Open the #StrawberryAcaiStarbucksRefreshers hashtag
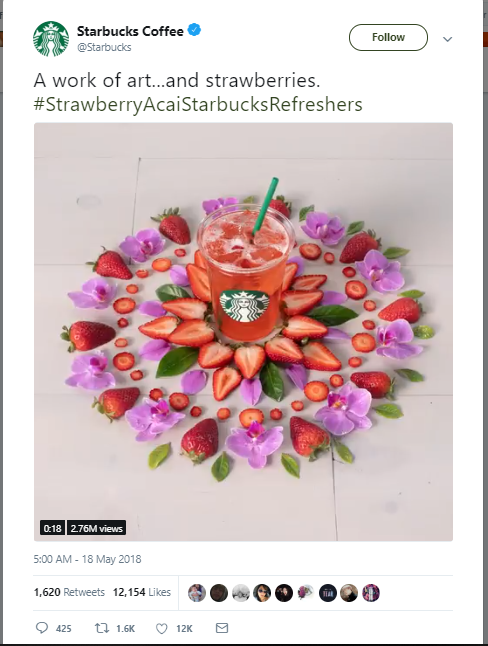This screenshot has width=488, height=646. 198,104
